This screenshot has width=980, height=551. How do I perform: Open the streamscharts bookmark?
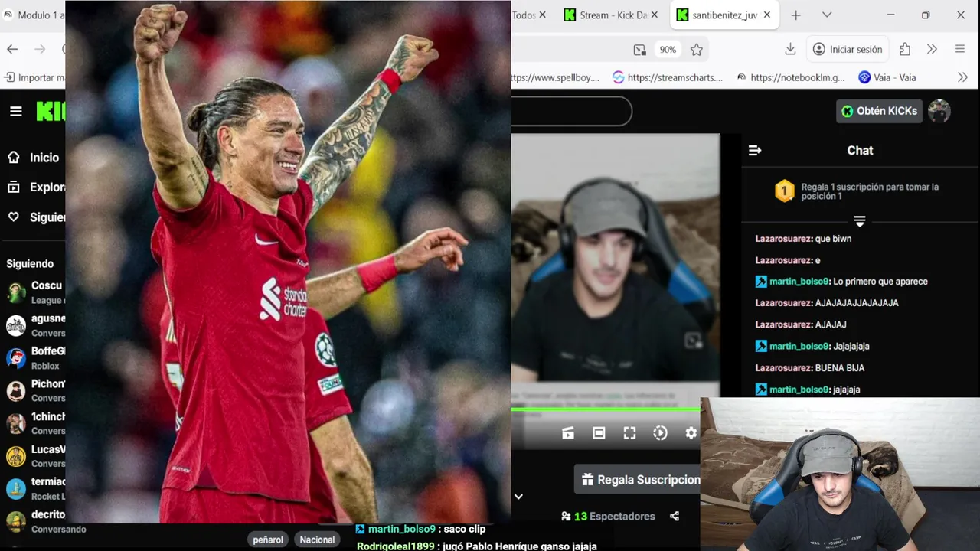668,77
